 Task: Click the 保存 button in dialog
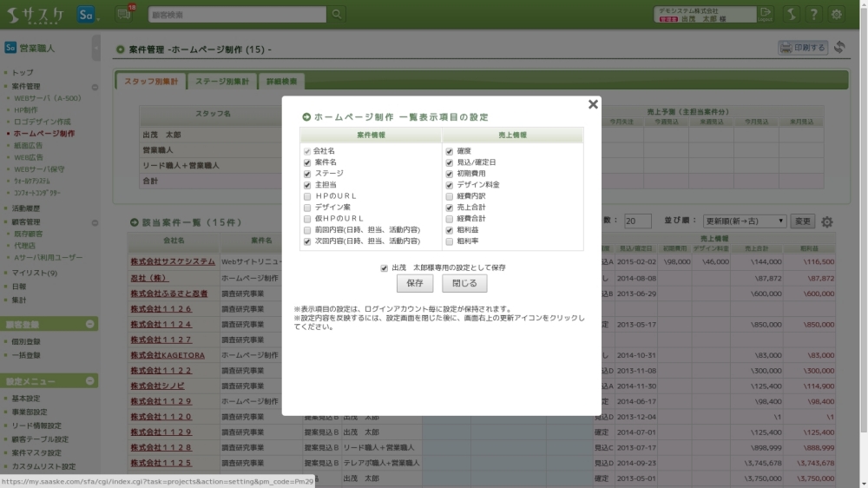415,284
